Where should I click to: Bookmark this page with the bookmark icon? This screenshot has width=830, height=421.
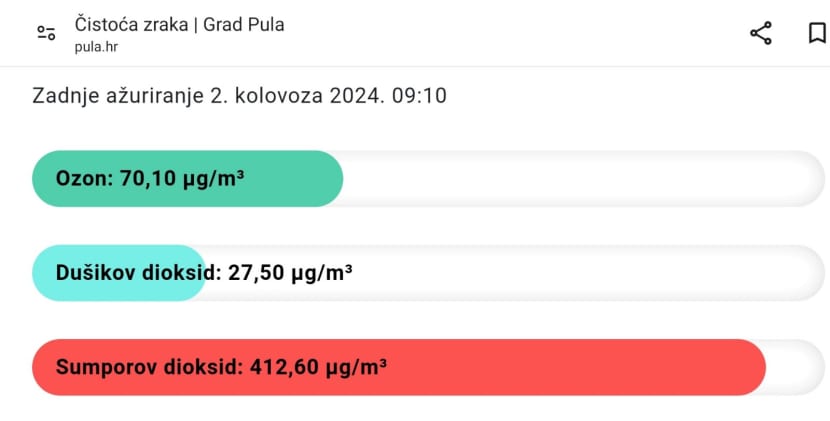tap(817, 33)
